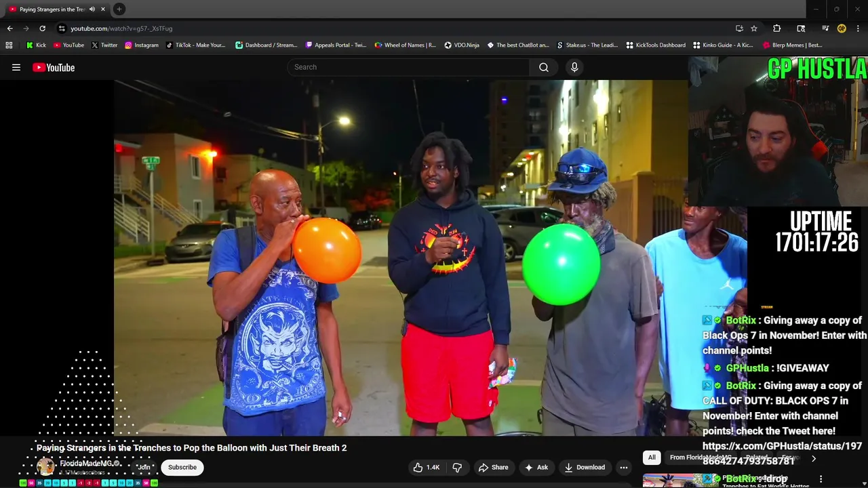Screen dimensions: 868x488
Task: Open the browser extensions puzzle icon
Action: [777, 28]
